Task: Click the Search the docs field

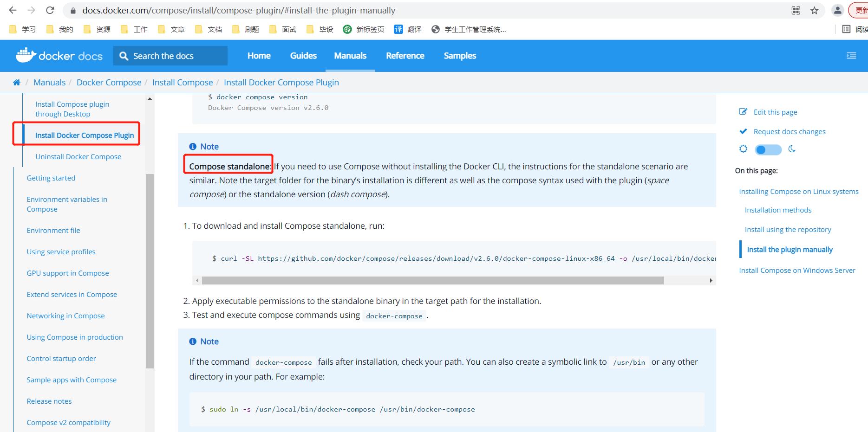Action: pos(170,56)
